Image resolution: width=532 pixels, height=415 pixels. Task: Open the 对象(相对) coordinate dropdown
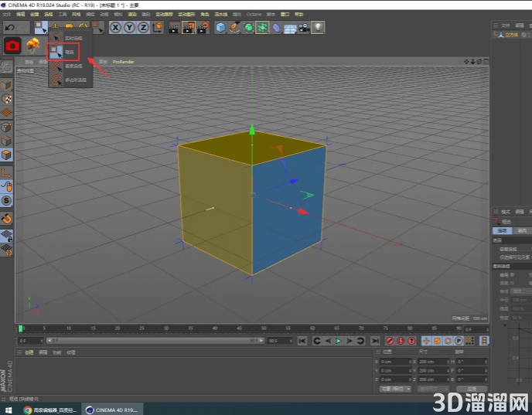click(x=395, y=389)
